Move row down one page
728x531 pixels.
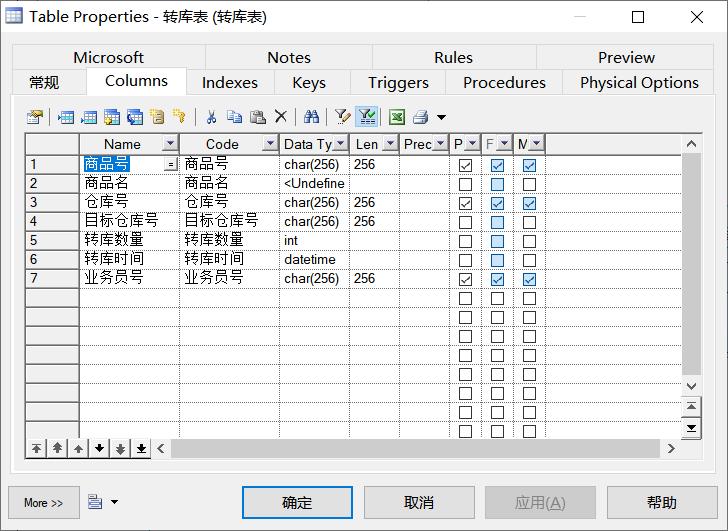point(120,448)
